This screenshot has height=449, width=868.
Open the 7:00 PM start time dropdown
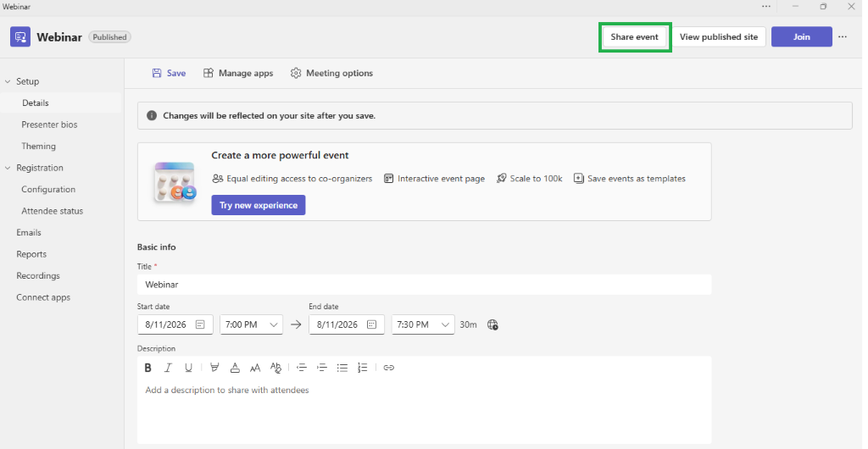coord(251,324)
